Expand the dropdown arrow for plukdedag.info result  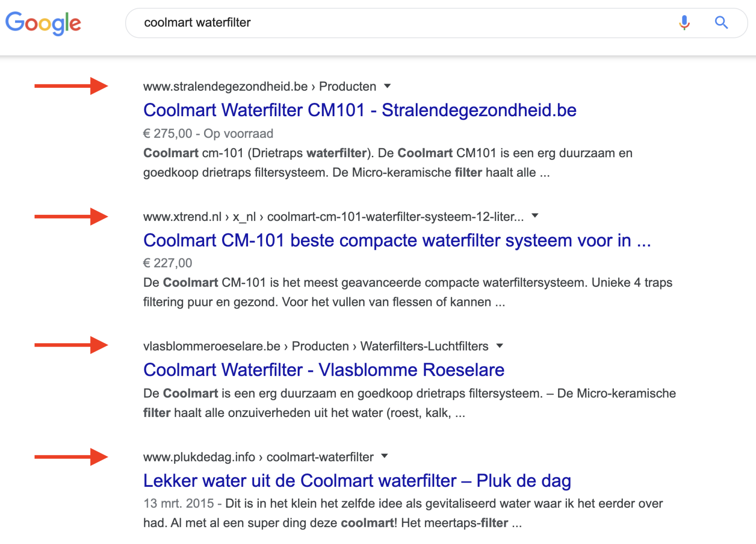tap(385, 456)
